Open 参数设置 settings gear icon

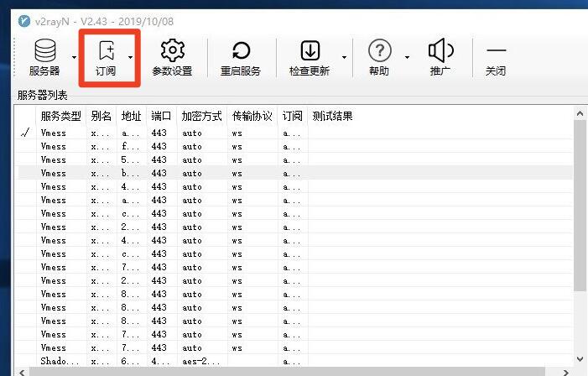(173, 50)
